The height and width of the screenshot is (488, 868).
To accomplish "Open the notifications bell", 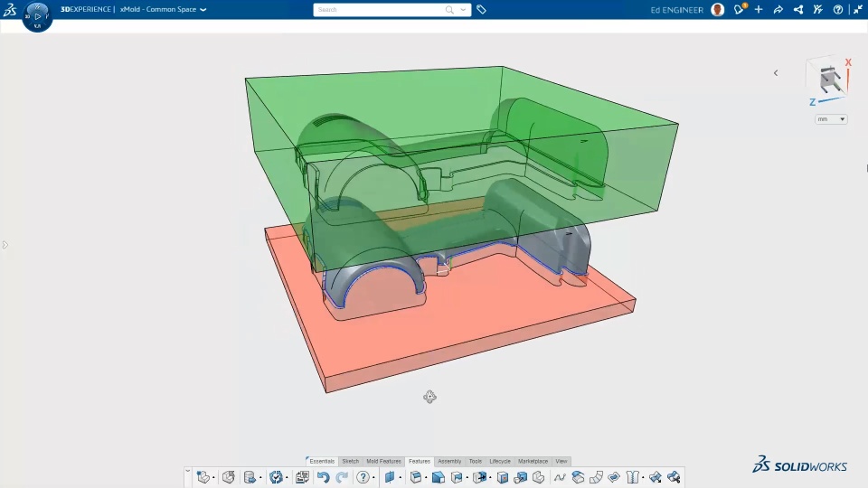I will pyautogui.click(x=739, y=9).
